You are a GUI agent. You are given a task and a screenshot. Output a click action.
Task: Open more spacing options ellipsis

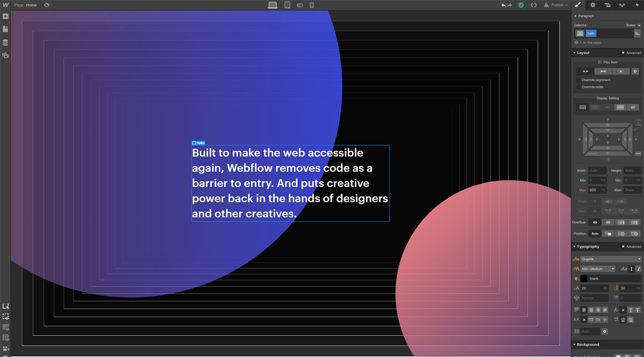638,153
